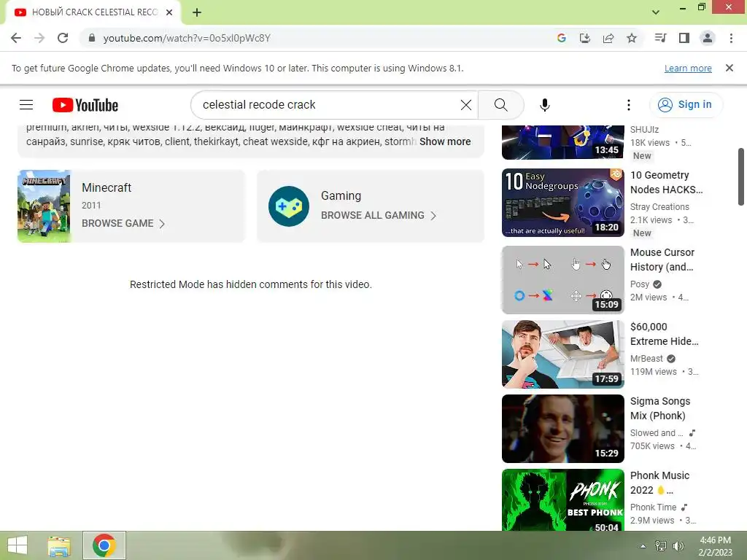Go back to the previous page

(x=16, y=38)
